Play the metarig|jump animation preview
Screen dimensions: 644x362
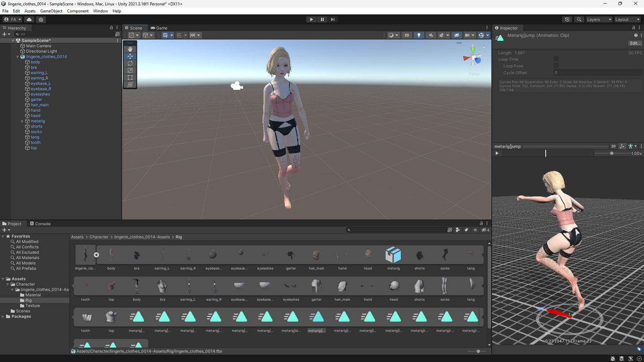497,153
